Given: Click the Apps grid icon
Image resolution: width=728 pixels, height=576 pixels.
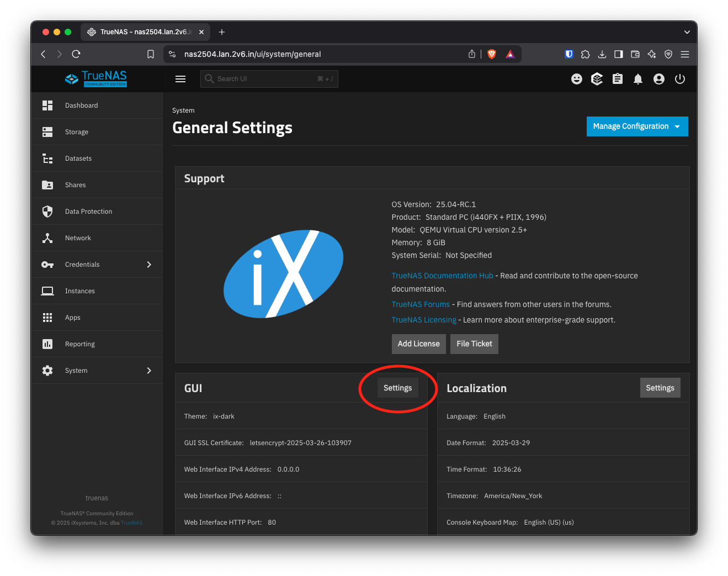Looking at the screenshot, I should coord(47,318).
